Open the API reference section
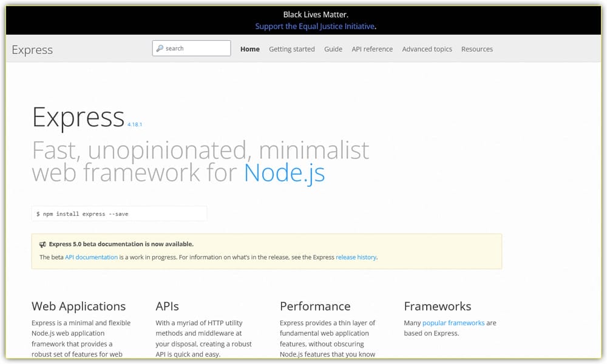 click(372, 49)
